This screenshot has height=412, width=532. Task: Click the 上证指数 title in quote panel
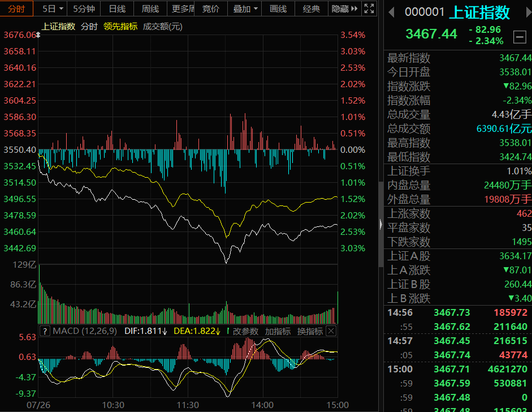pos(479,12)
